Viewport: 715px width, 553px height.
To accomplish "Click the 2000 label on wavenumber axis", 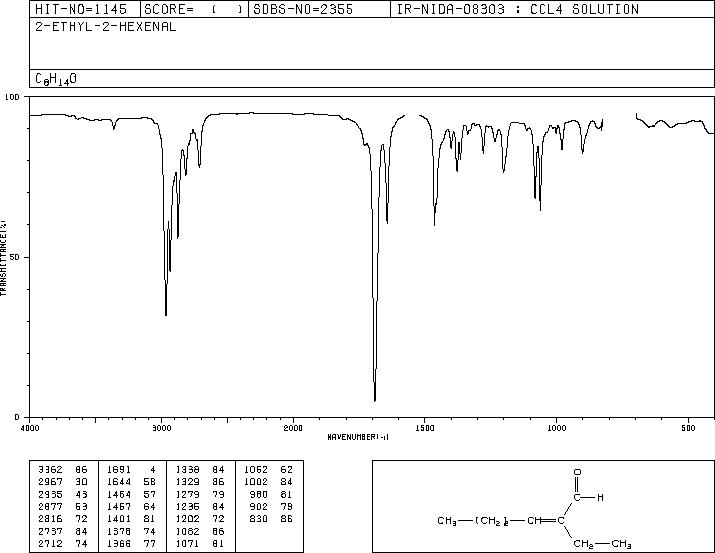I will click(293, 428).
